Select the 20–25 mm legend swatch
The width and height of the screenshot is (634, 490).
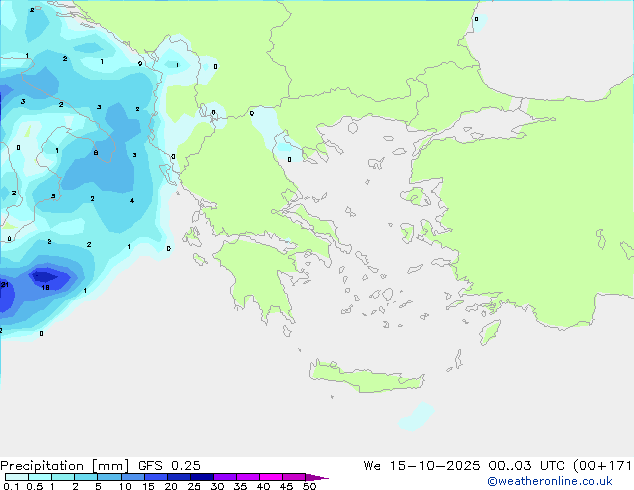(x=178, y=477)
